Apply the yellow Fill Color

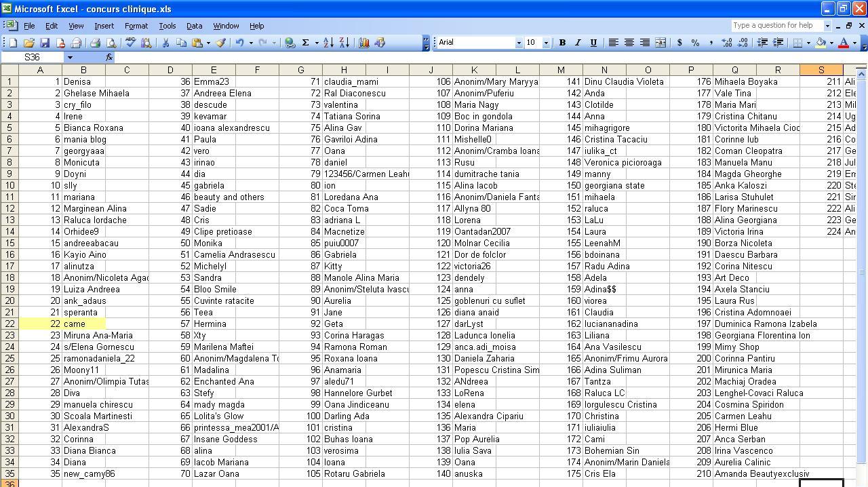click(x=821, y=43)
